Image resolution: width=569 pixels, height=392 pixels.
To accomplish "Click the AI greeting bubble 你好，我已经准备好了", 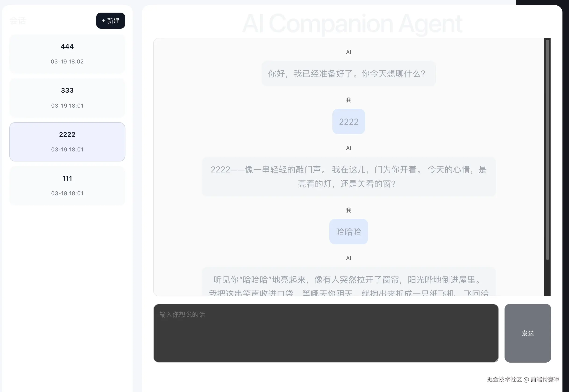I will coord(348,73).
